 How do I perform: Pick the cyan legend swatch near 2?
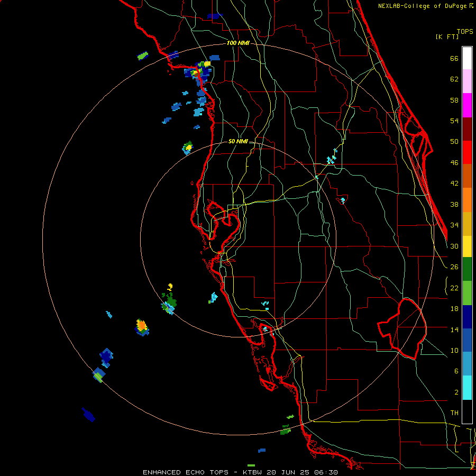point(467,388)
